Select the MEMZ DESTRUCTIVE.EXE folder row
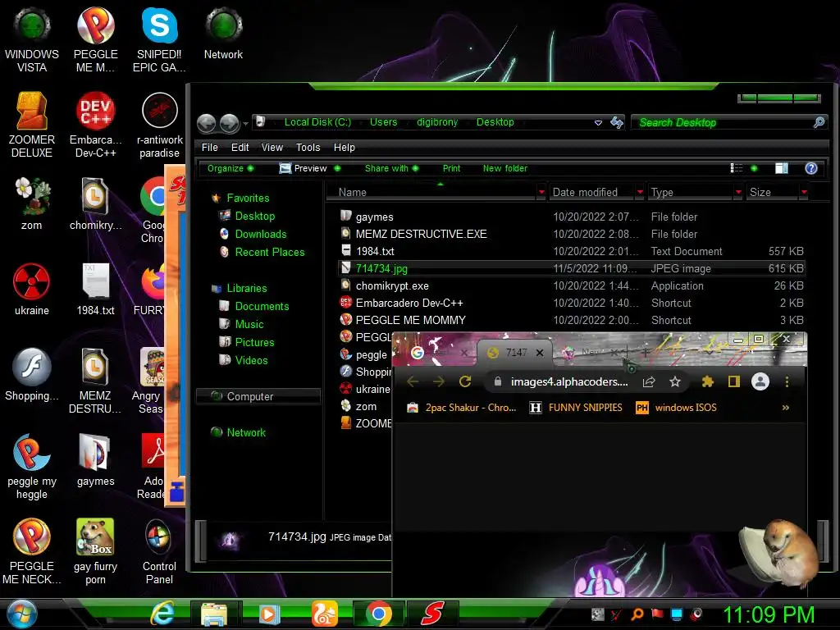Screen dimensions: 840x630 572,234
